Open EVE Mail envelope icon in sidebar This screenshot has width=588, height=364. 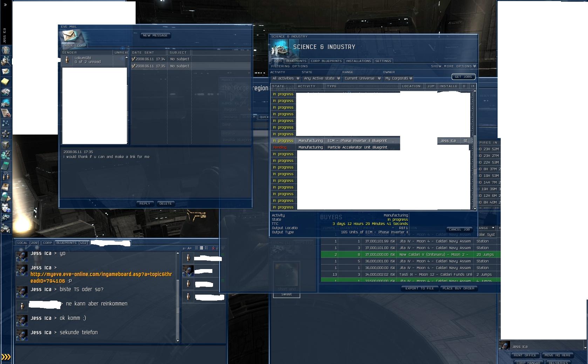point(6,71)
